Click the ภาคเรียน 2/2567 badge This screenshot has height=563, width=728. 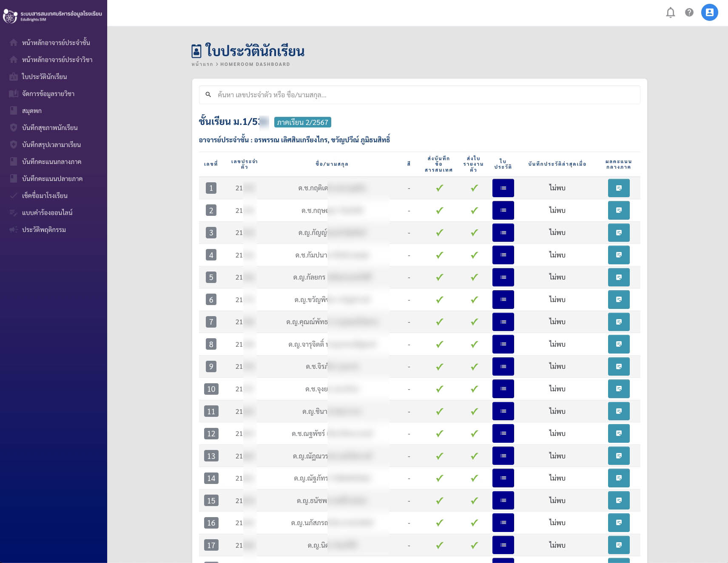(302, 122)
